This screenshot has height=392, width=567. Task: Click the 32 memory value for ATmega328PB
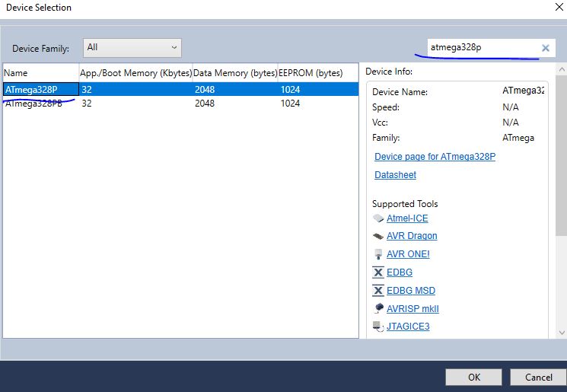pos(87,104)
